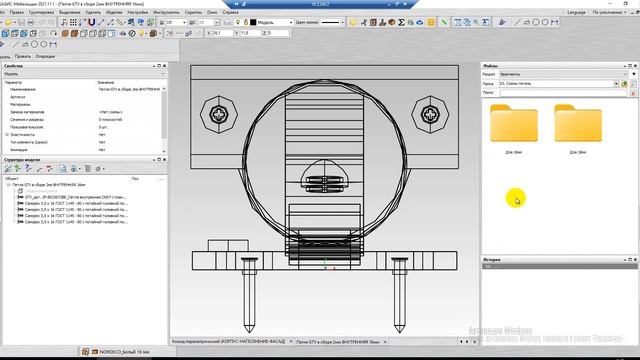
Task: Open the Настройки menu
Action: point(138,12)
